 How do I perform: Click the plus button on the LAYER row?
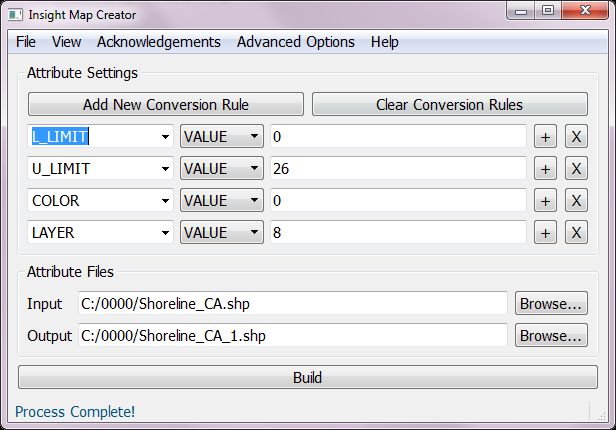[x=545, y=233]
